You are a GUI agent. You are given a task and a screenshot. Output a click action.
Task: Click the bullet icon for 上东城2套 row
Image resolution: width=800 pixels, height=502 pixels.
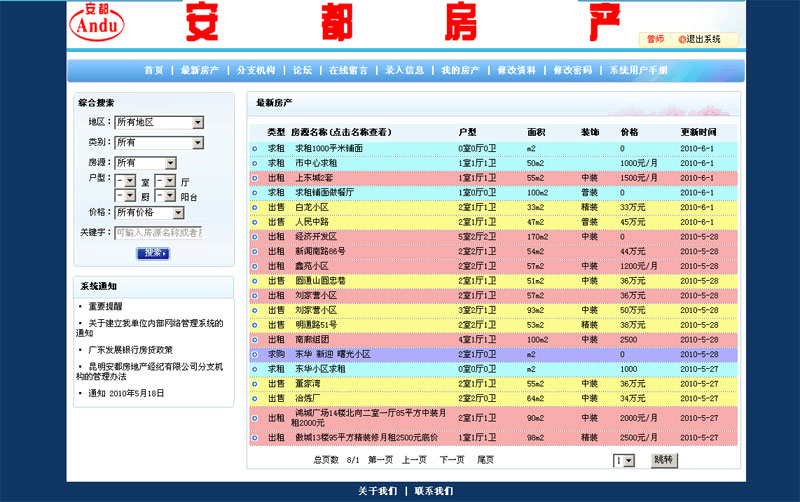255,177
